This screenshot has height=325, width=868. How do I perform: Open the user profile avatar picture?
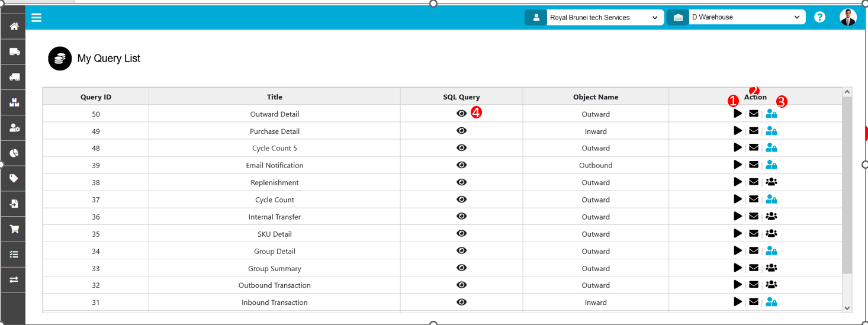848,17
